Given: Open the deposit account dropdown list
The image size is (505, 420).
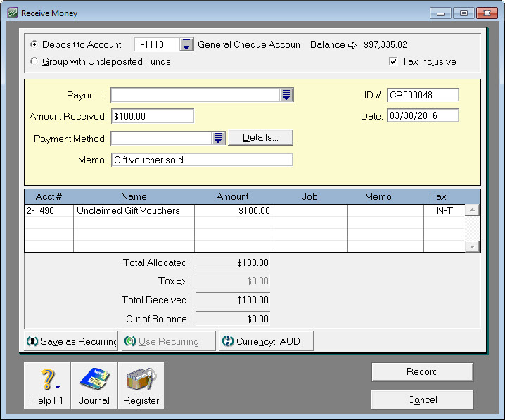Looking at the screenshot, I should pyautogui.click(x=186, y=45).
